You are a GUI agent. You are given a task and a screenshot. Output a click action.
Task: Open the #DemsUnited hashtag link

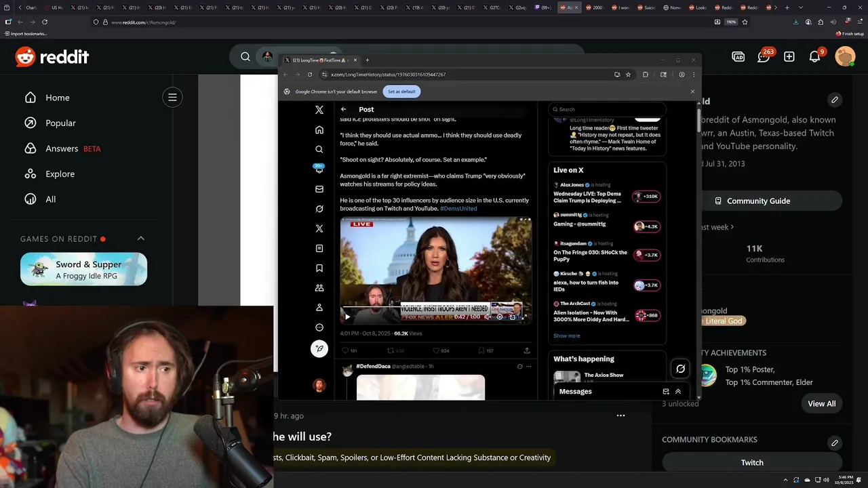(x=458, y=209)
